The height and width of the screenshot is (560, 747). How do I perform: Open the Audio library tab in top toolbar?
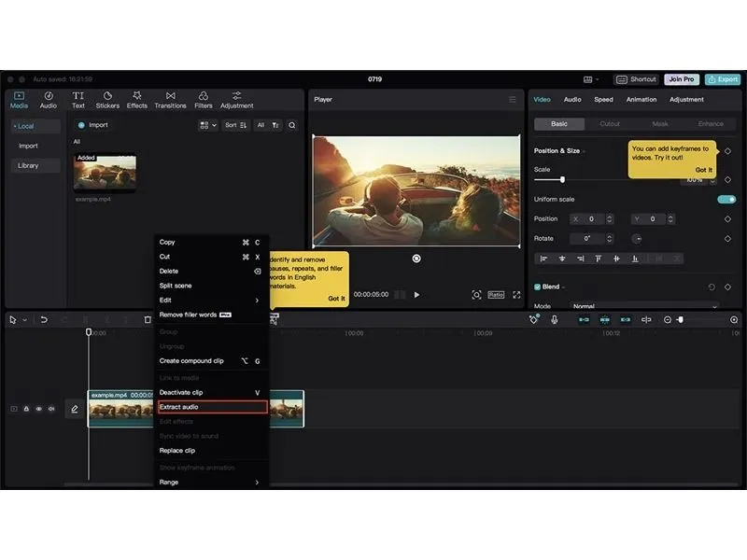pyautogui.click(x=49, y=100)
